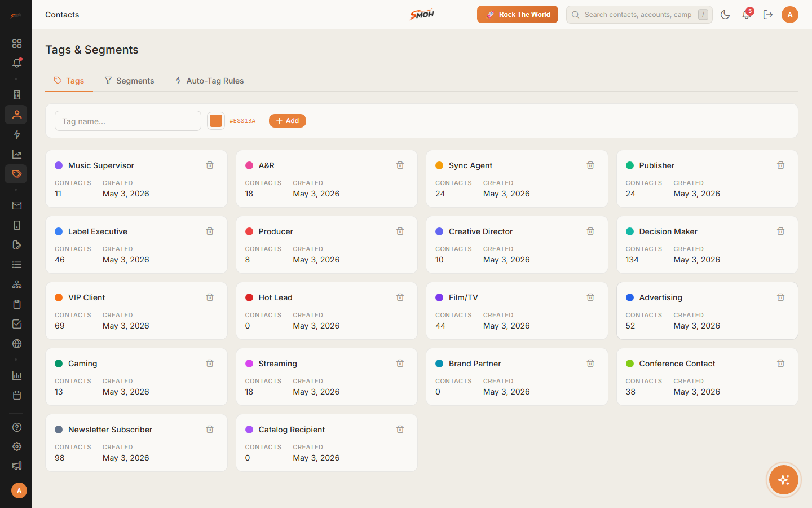Click the SMOH logo in header
Viewport: 812px width, 508px height.
click(422, 15)
